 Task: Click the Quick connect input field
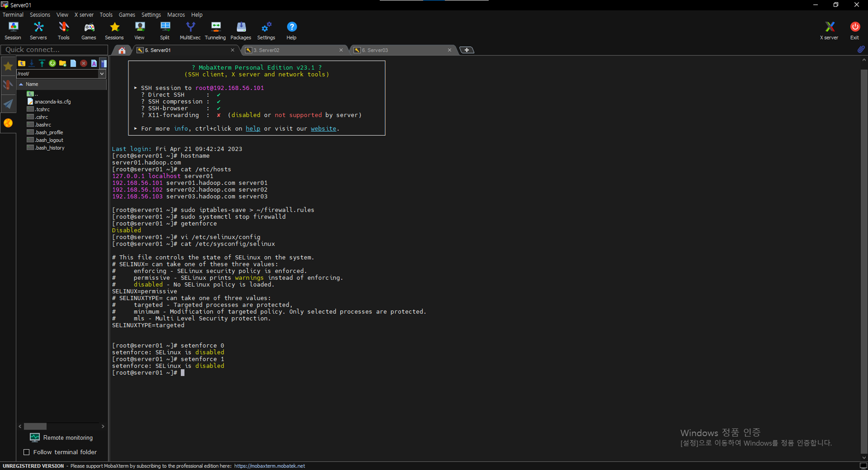pos(54,50)
